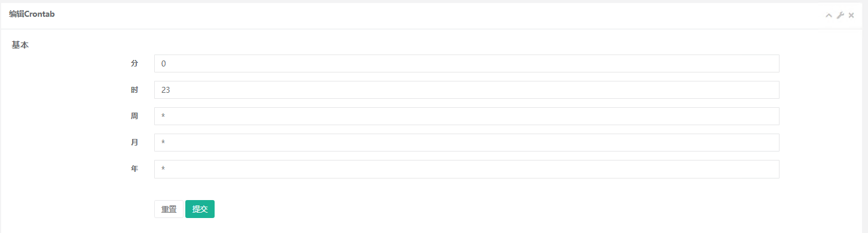868x233 pixels.
Task: Activate the 月 (month) input field
Action: (466, 143)
